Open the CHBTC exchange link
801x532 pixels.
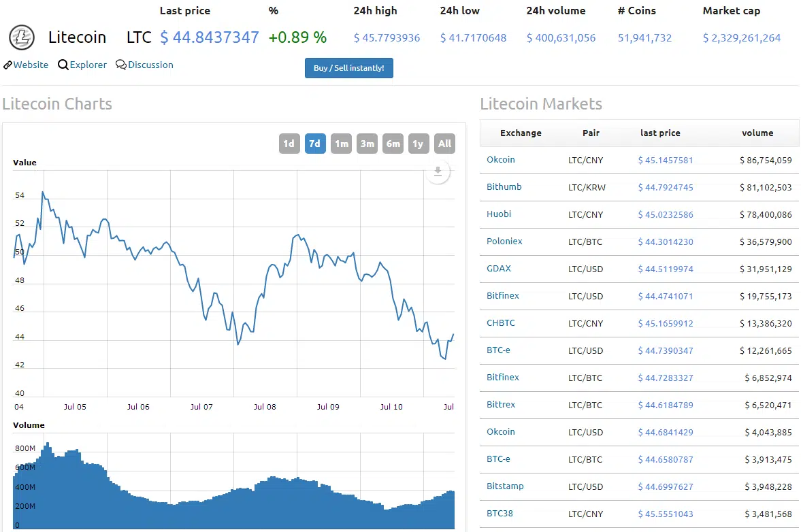[x=501, y=323]
